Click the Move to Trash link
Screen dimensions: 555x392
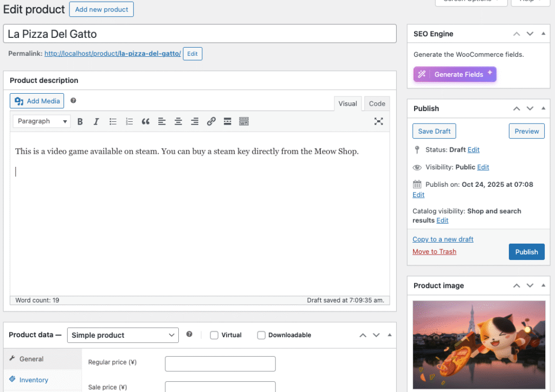[434, 252]
